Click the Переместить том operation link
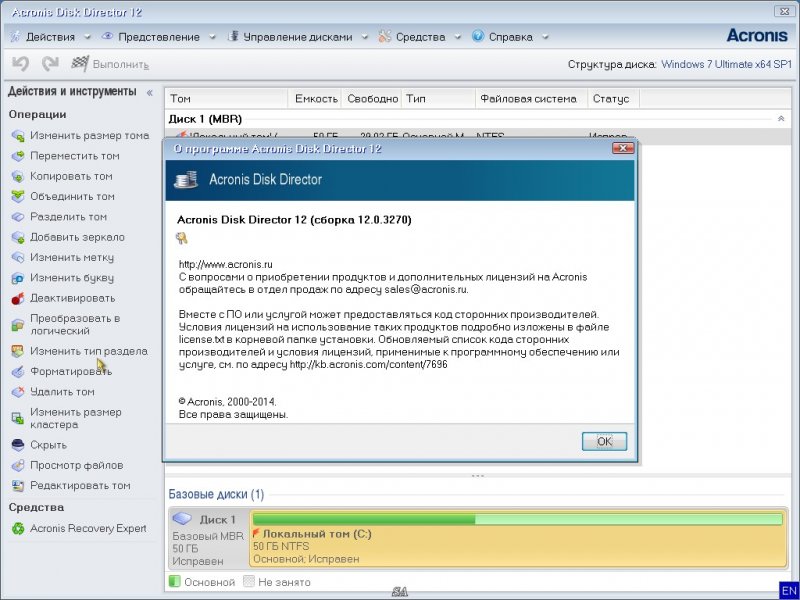Viewport: 800px width, 600px height. (75, 156)
